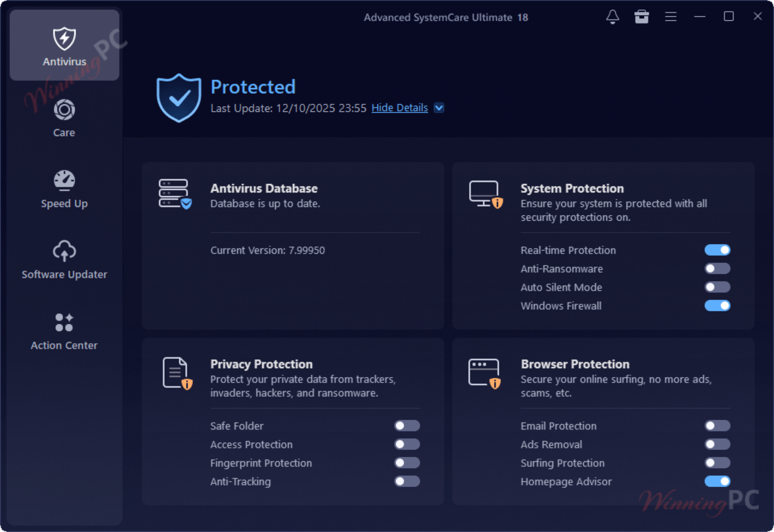Enable Surfing Protection switch

tap(717, 462)
